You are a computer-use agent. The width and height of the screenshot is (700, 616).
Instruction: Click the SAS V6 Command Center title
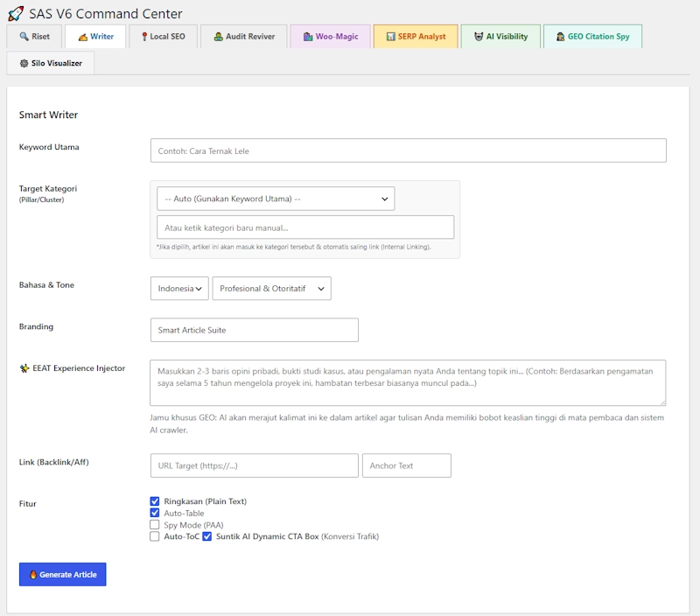[106, 14]
